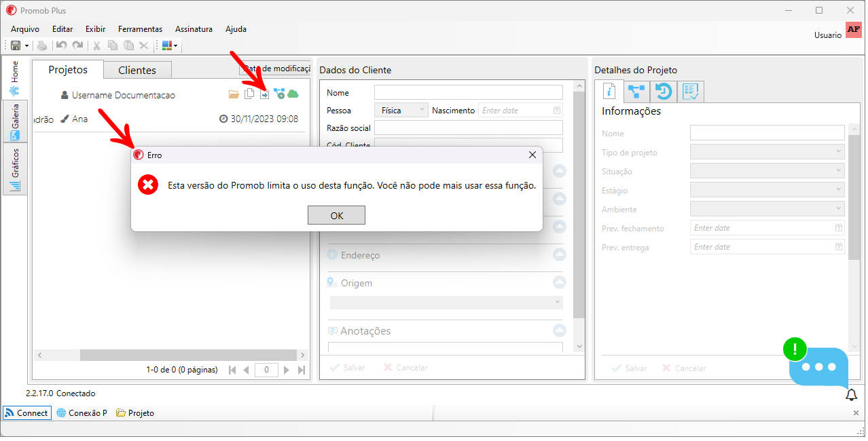Switch to the Gráficos side tab

(x=15, y=169)
